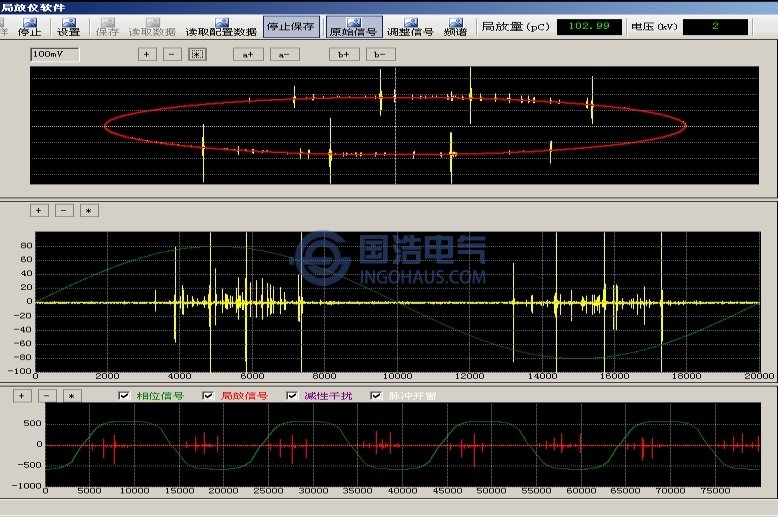Viewport: 778px width, 517px height.
Task: Open 设置 (Settings) from the toolbar
Action: click(69, 26)
